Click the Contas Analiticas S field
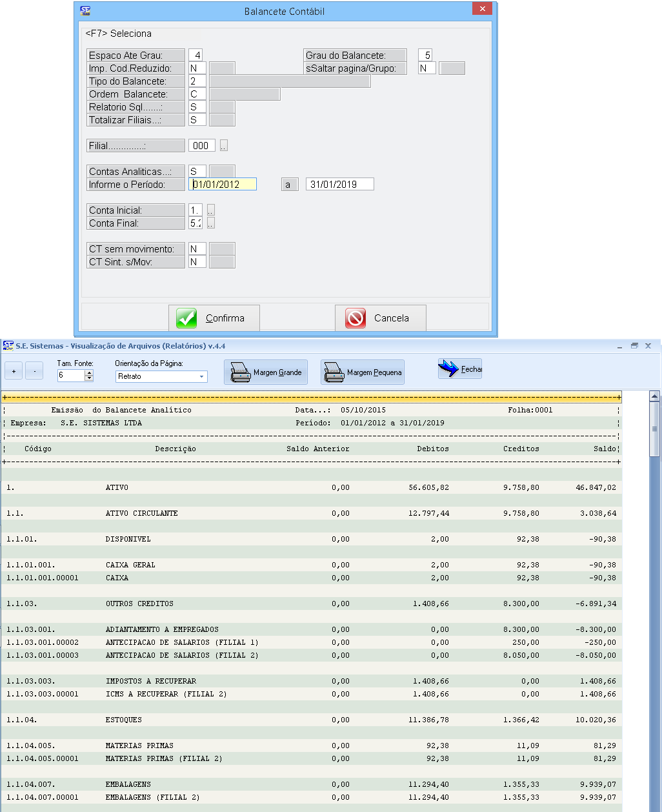 point(197,172)
